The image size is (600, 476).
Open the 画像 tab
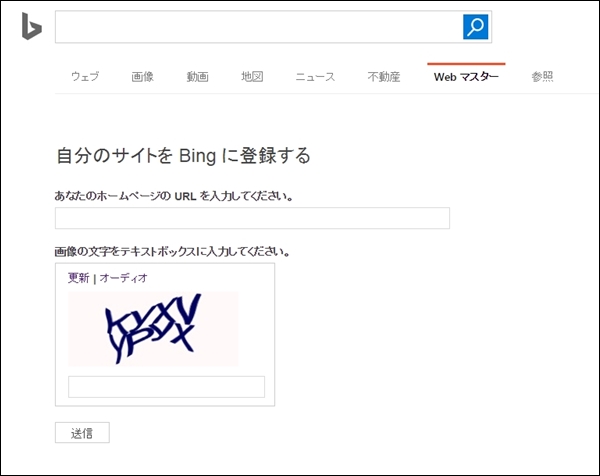coord(143,77)
